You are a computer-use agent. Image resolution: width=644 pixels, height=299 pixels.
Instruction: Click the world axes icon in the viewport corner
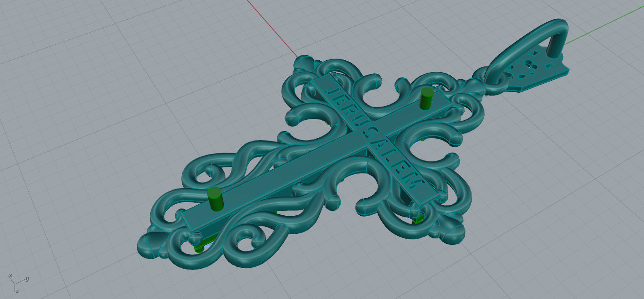[18, 283]
